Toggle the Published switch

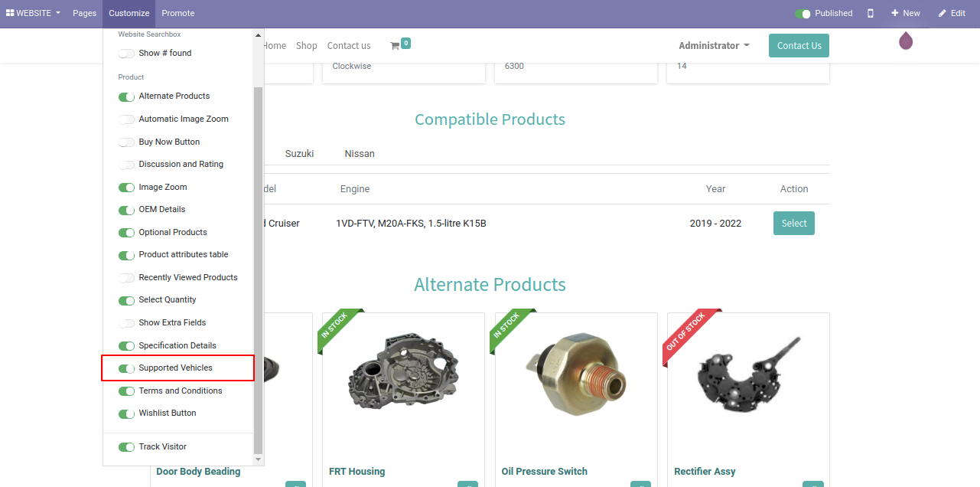tap(803, 13)
